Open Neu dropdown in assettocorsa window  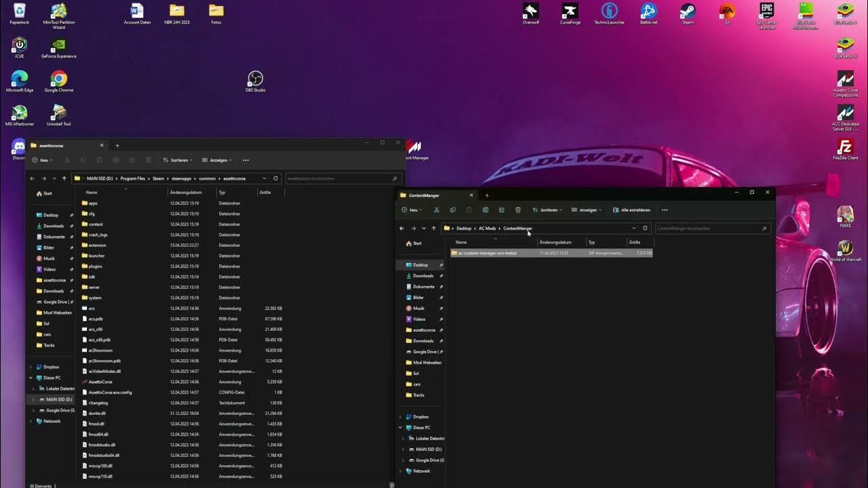(x=43, y=160)
